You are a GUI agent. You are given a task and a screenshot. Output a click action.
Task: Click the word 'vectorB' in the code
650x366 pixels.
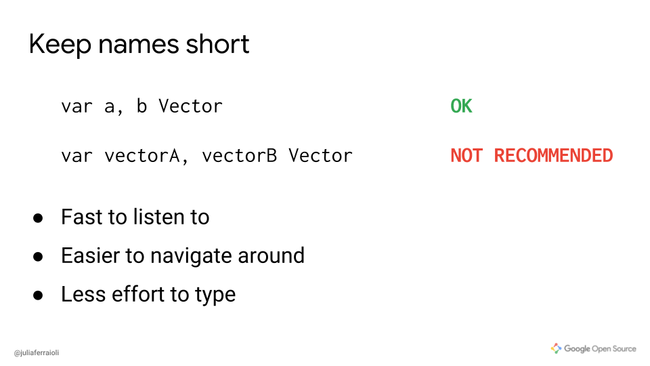click(x=239, y=156)
